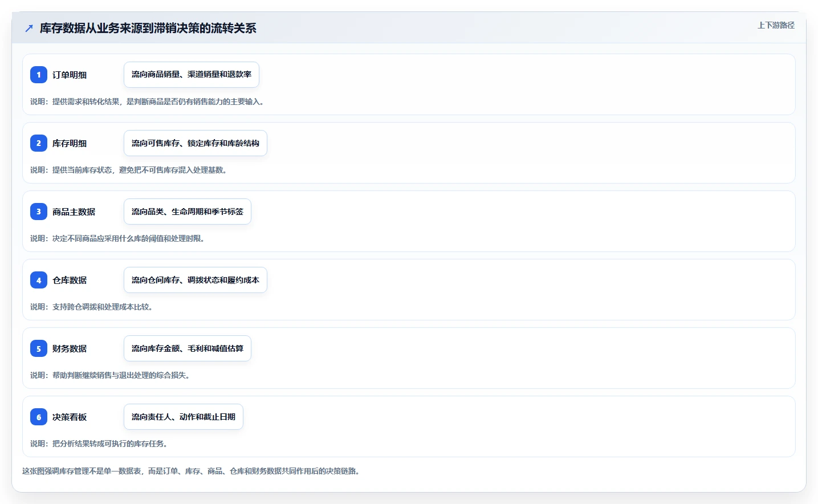
Task: Select number badge 2 for 库存明细
Action: pos(39,143)
